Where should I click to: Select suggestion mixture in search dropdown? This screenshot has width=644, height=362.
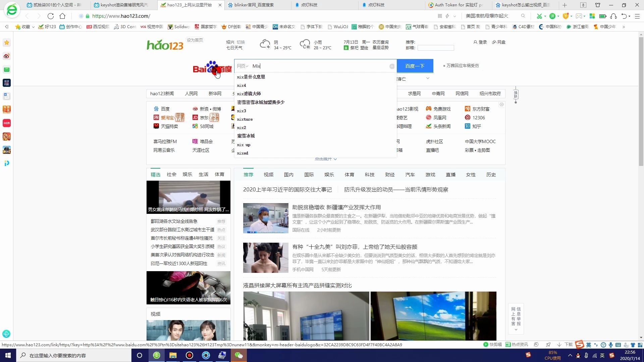click(245, 119)
